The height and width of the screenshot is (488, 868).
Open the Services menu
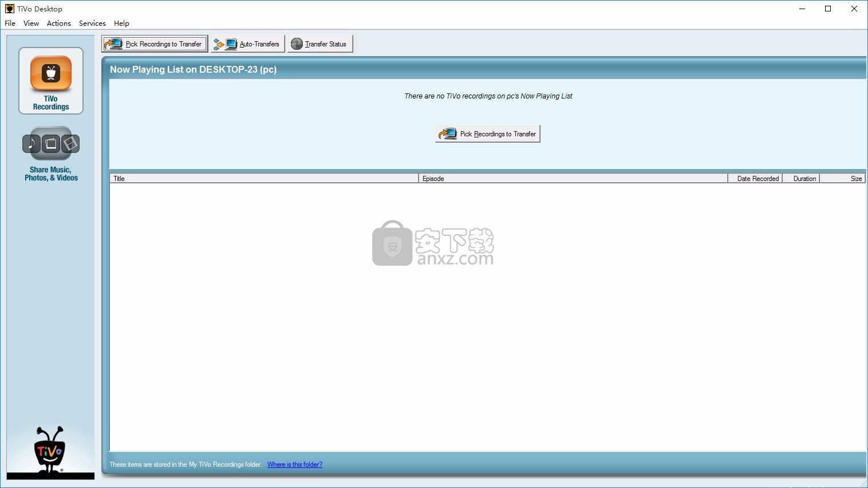[92, 23]
